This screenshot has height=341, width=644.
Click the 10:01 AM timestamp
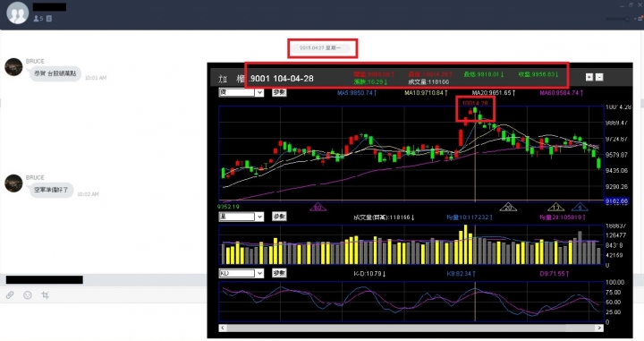(x=96, y=78)
